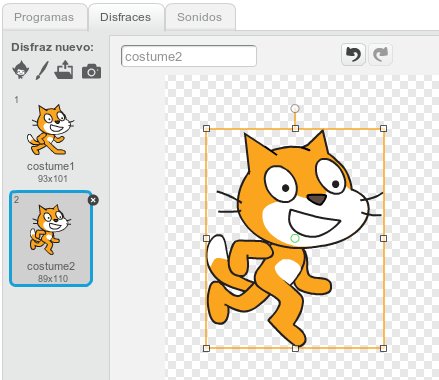Click the rotation handle above the selection
Viewport: 439px width, 380px height.
[x=295, y=108]
